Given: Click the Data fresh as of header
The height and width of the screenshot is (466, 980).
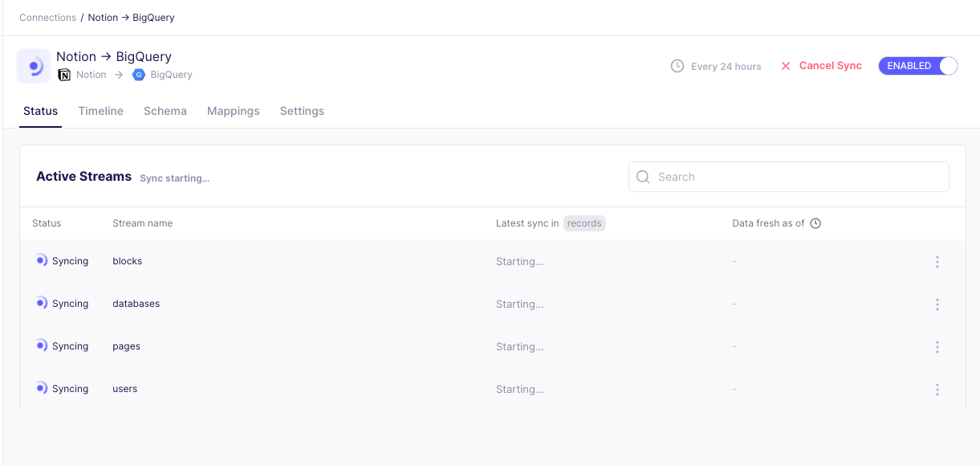Looking at the screenshot, I should click(768, 223).
